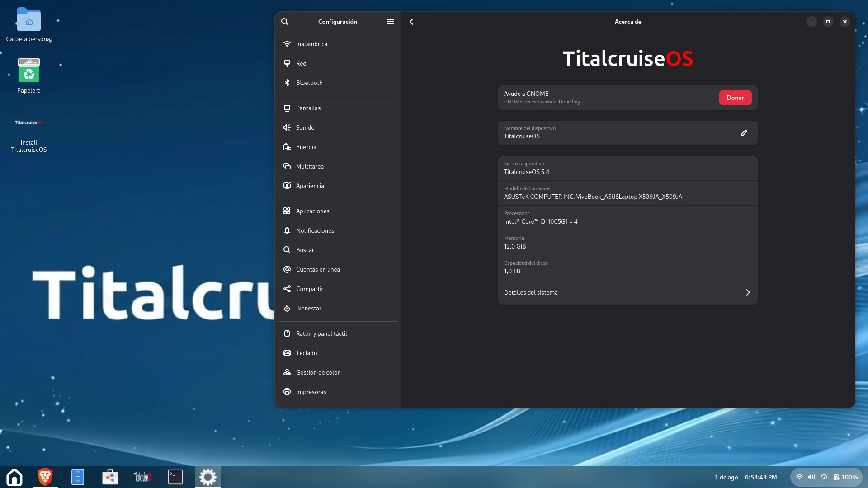Select Red in the settings sidebar

[x=338, y=63]
